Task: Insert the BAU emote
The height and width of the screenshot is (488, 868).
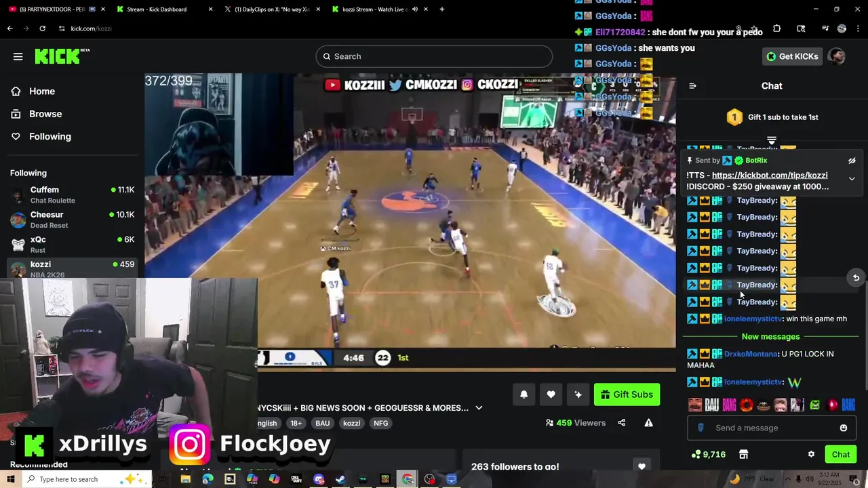Action: tap(711, 405)
